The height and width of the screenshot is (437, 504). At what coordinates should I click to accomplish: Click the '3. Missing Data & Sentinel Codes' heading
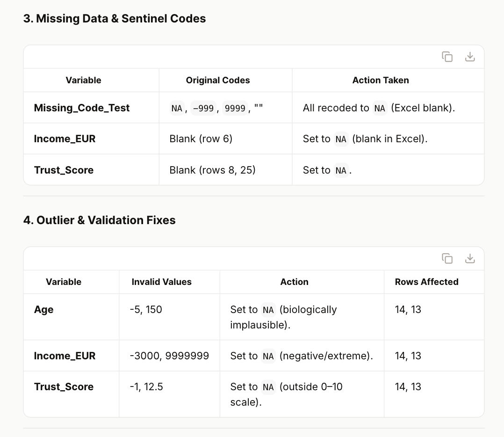pyautogui.click(x=115, y=19)
